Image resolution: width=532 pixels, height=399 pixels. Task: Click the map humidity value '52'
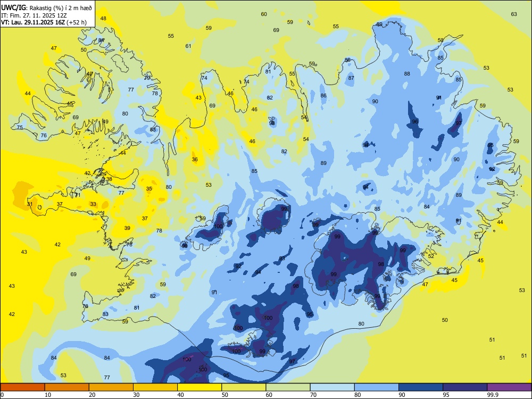tap(431, 256)
